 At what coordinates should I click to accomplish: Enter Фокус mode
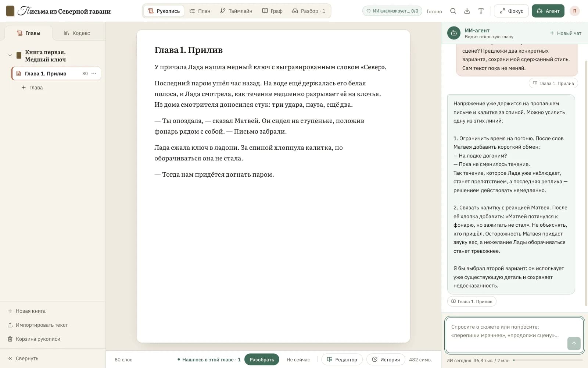click(x=511, y=11)
